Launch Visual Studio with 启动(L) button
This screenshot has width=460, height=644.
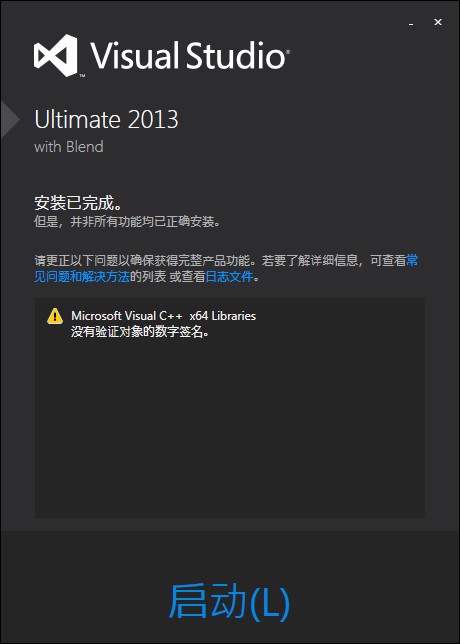229,601
